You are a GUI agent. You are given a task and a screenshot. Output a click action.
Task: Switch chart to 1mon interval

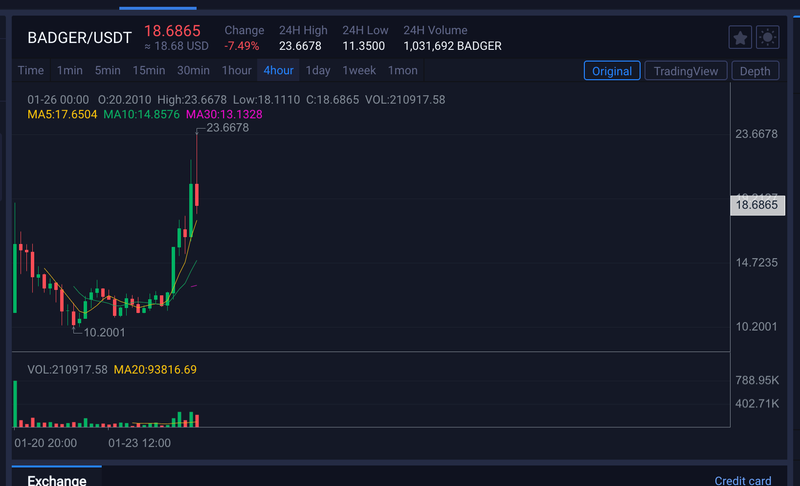pos(403,70)
